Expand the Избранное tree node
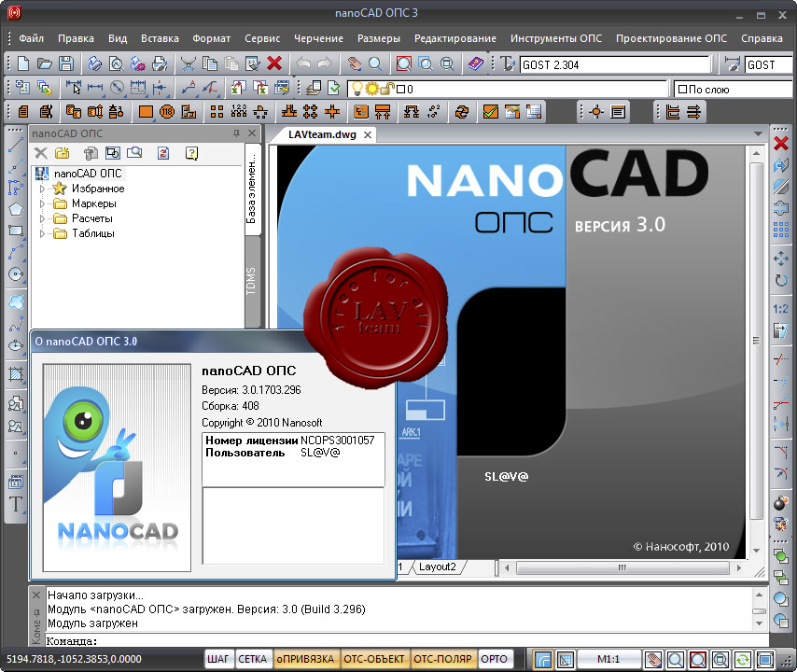797x672 pixels. pos(42,189)
